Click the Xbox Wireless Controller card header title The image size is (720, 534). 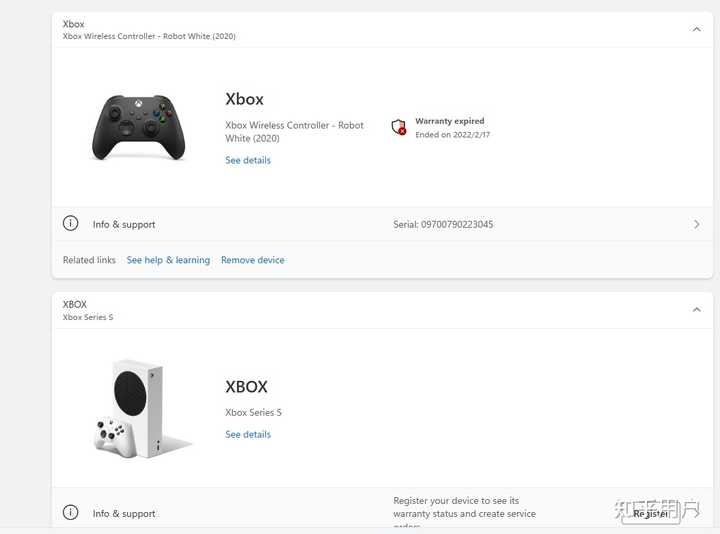[x=74, y=24]
